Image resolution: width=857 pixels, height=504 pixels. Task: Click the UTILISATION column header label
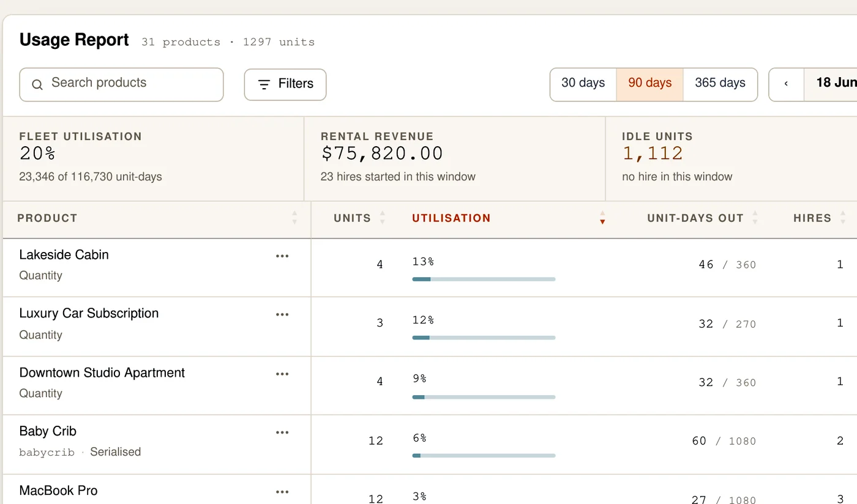click(451, 218)
